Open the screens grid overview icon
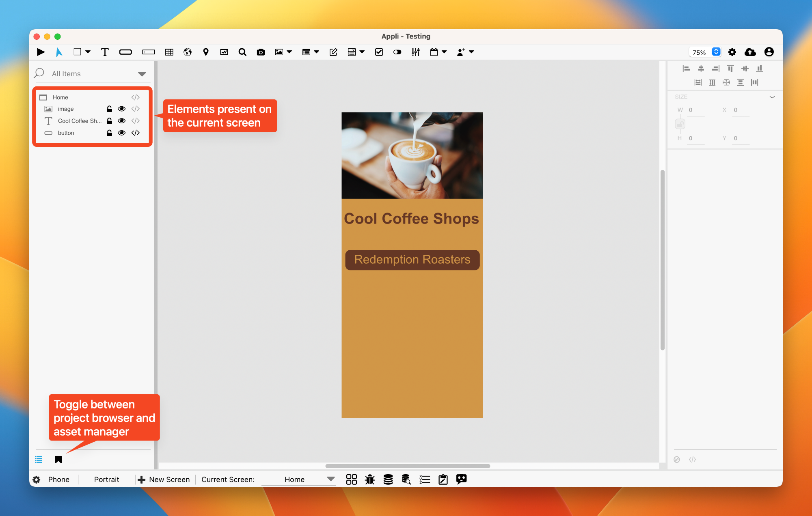Image resolution: width=812 pixels, height=516 pixels. pos(352,479)
